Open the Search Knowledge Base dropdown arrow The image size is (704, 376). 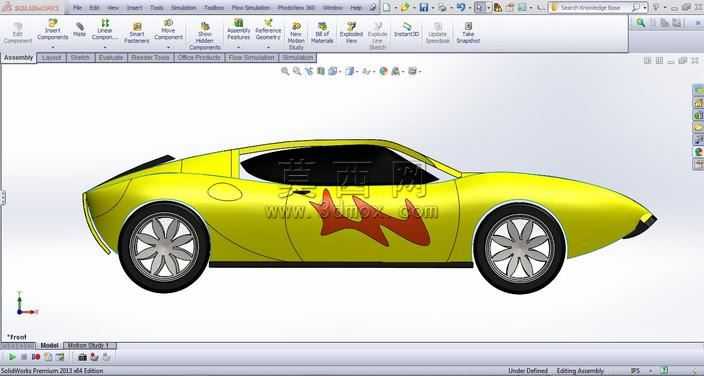(x=645, y=8)
